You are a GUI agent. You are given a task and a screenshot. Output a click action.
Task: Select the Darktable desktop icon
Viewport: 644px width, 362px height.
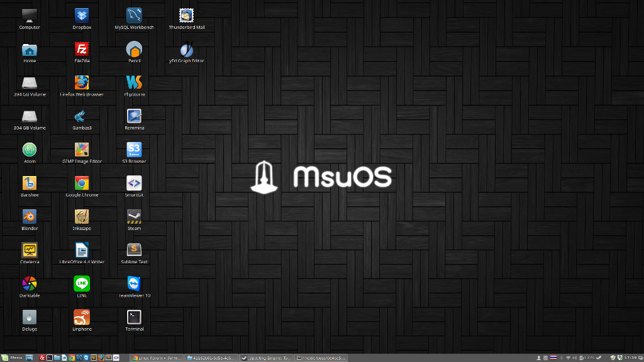pyautogui.click(x=30, y=283)
